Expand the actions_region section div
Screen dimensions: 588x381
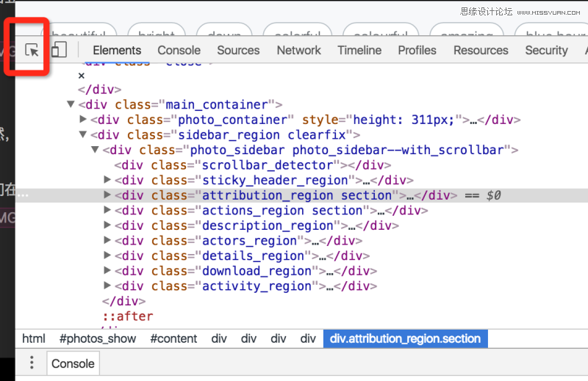107,210
